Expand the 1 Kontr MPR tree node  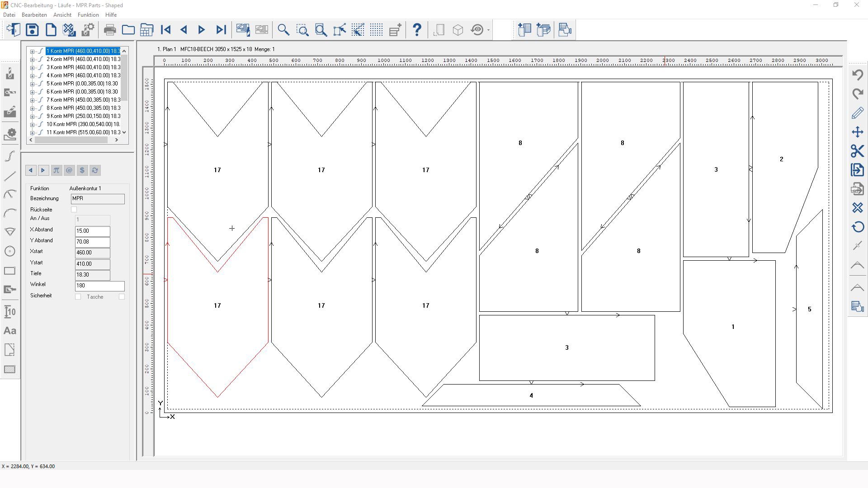pos(32,52)
